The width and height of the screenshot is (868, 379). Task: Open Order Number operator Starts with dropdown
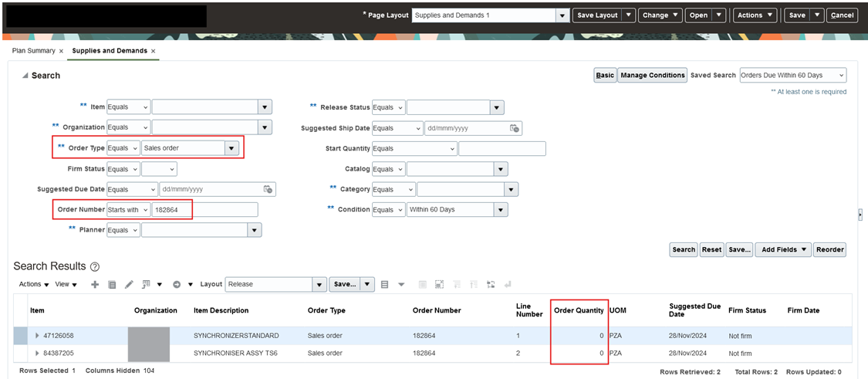128,209
